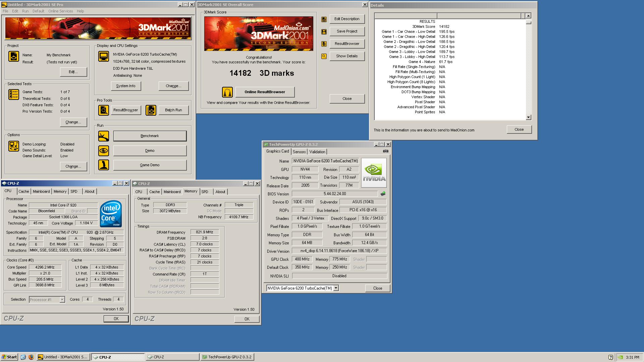Image resolution: width=644 pixels, height=362 pixels.
Task: Switch to Mainboard tab in CPU-Z CPU window
Action: pos(41,191)
